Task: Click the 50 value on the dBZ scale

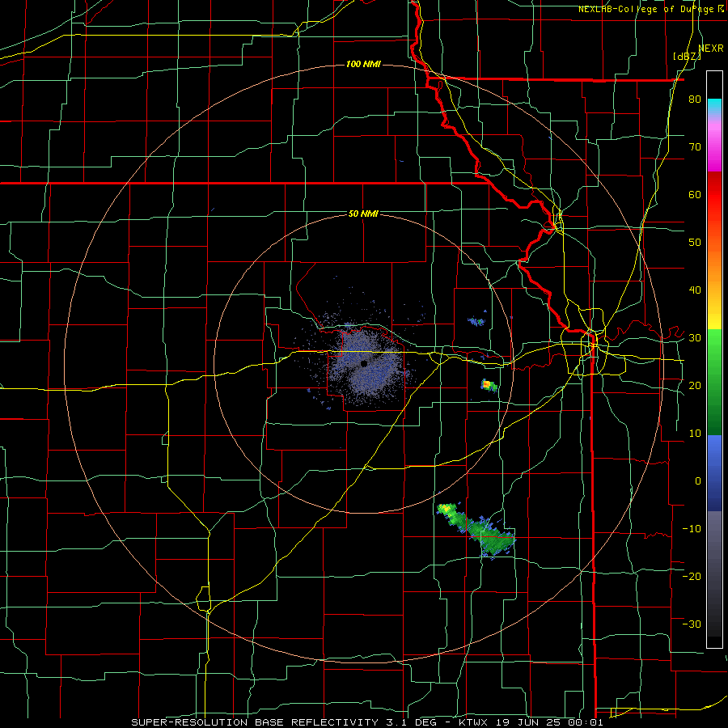Action: point(695,243)
